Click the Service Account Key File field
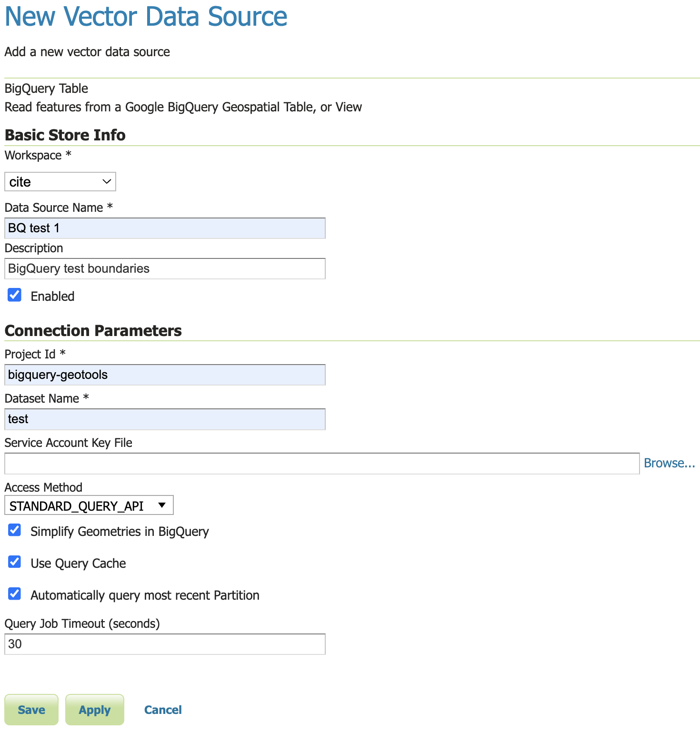Screen dimensions: 700x732 point(322,464)
